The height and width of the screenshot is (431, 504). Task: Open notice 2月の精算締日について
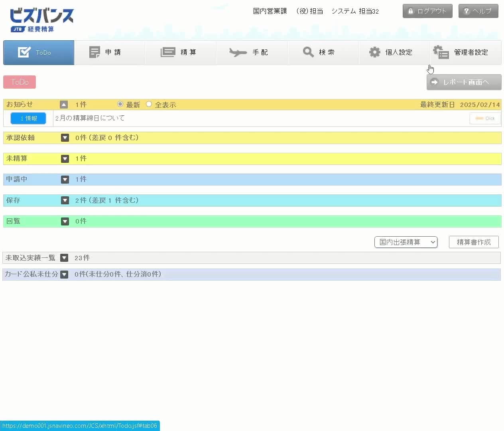90,118
